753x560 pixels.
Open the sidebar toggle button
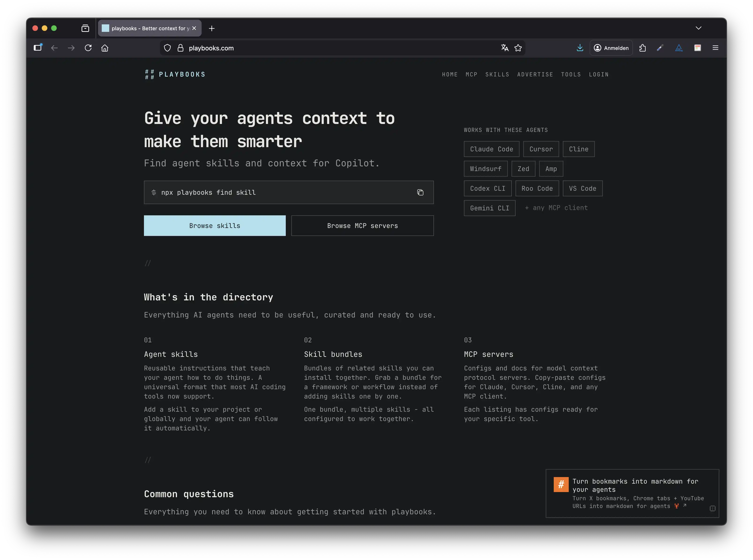[x=38, y=48]
